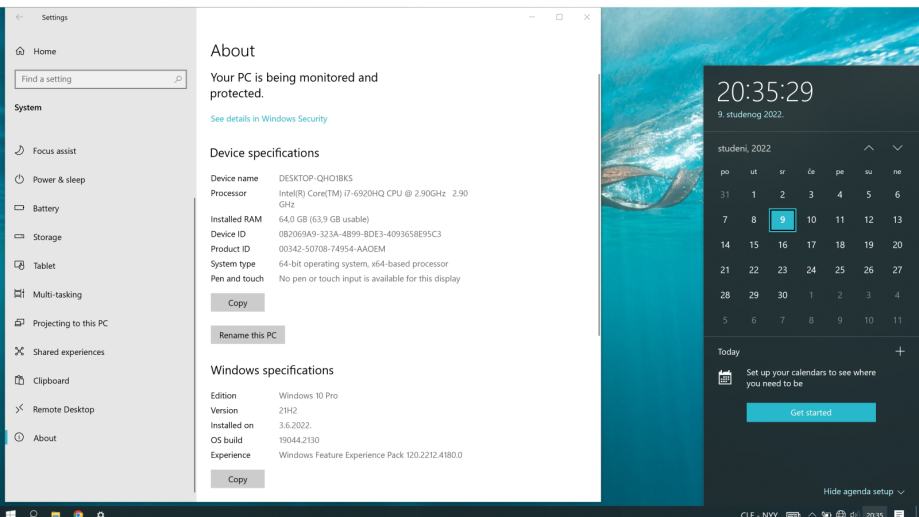The image size is (919, 517).
Task: Click OS build value 19044.2130
Action: 299,440
